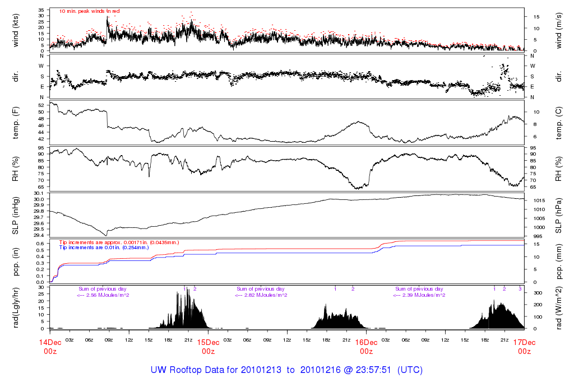The width and height of the screenshot is (574, 392).
Task: Click the 2.56 MJoules/m^2 daily sum label
Action: point(103,295)
